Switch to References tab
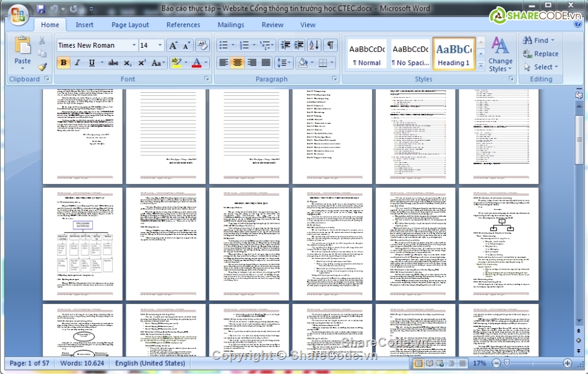588x374 pixels. 183,25
